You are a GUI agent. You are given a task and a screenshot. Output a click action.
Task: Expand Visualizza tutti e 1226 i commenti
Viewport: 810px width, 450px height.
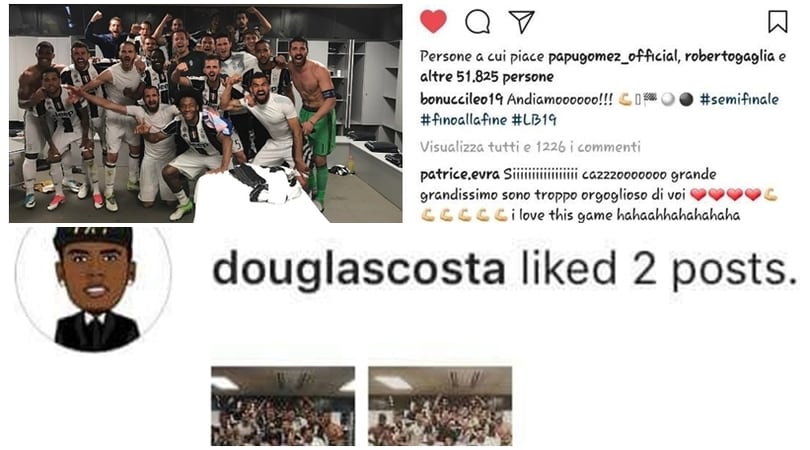click(x=530, y=147)
